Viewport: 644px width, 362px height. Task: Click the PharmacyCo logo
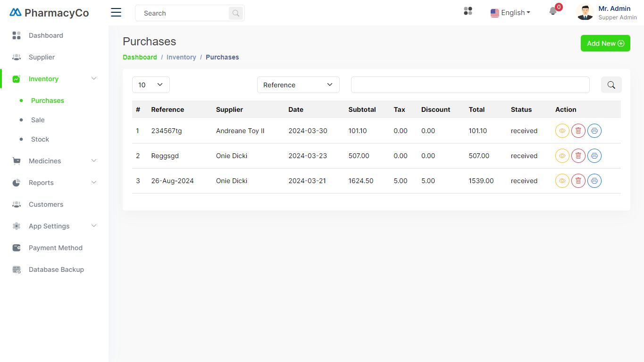coord(49,13)
